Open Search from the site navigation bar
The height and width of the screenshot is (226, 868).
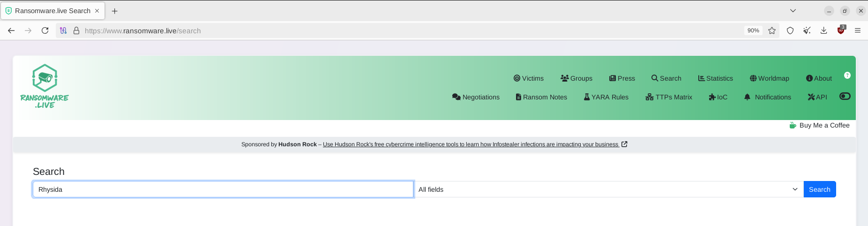tap(666, 78)
